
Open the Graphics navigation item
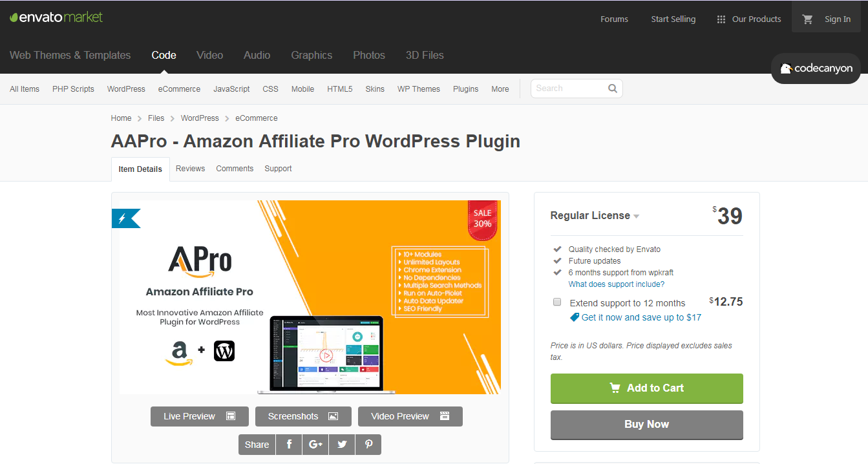[x=312, y=56]
